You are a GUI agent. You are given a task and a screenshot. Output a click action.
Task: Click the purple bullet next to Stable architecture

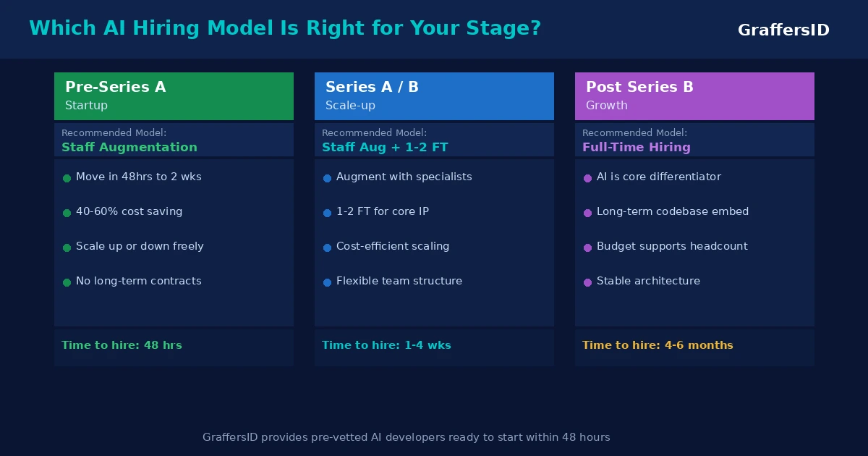(x=587, y=282)
